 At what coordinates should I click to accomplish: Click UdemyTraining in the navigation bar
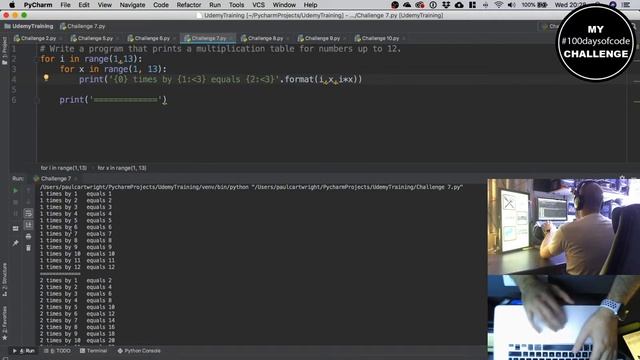(29, 26)
